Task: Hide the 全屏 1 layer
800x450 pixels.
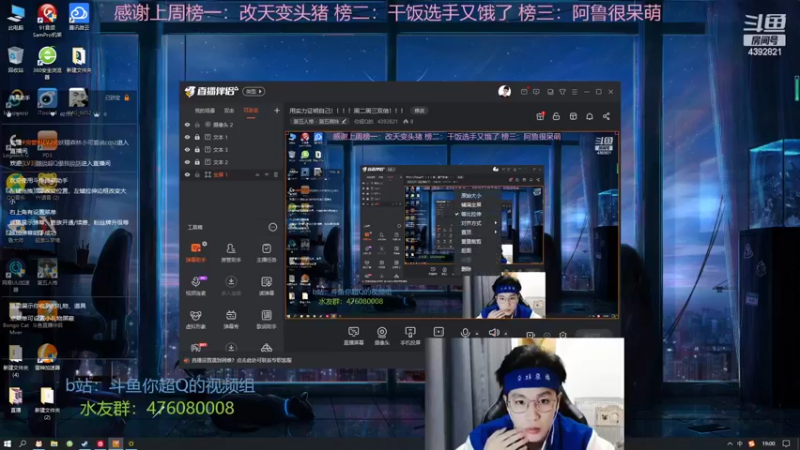Action: 187,174
